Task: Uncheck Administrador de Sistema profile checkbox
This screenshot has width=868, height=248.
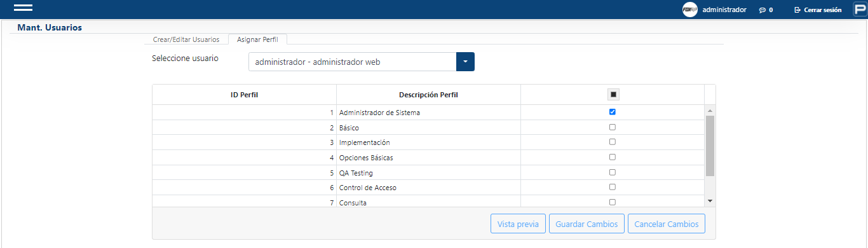Action: tap(613, 112)
